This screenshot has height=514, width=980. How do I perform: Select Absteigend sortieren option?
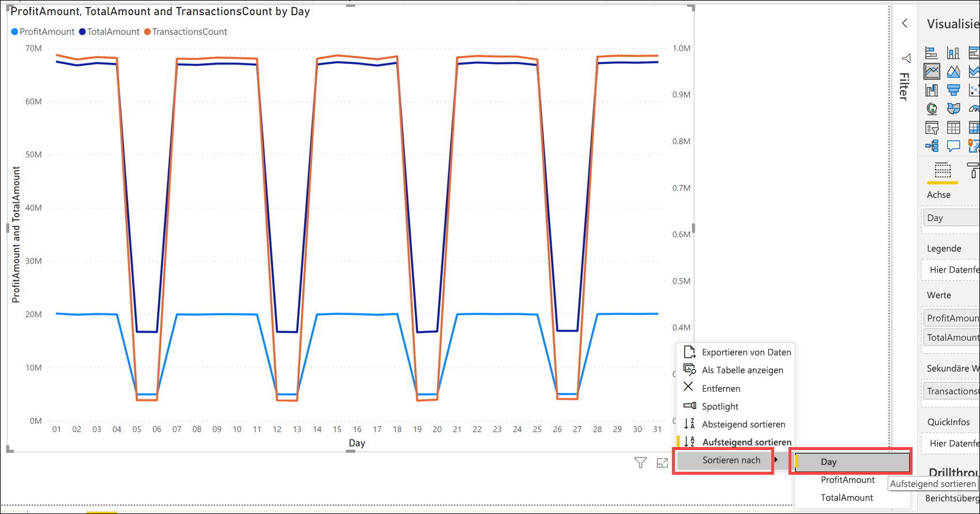735,424
